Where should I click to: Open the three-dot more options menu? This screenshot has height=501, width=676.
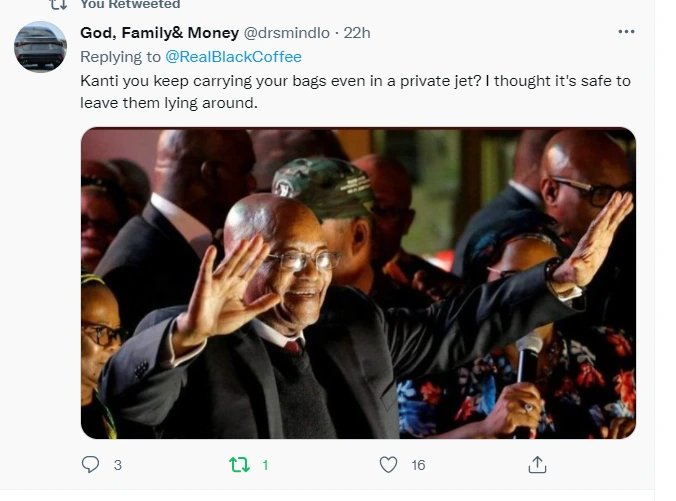[626, 31]
